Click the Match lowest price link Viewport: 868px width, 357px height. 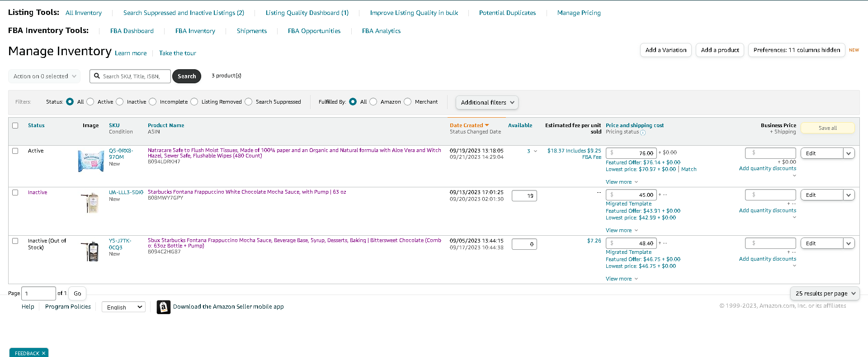[689, 169]
